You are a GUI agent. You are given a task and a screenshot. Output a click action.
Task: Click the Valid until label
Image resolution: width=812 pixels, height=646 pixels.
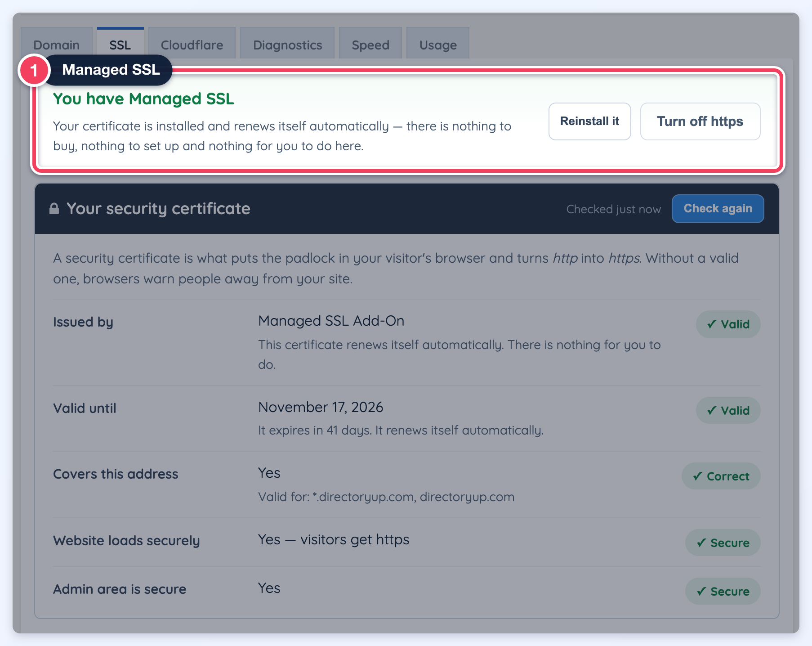tap(85, 408)
